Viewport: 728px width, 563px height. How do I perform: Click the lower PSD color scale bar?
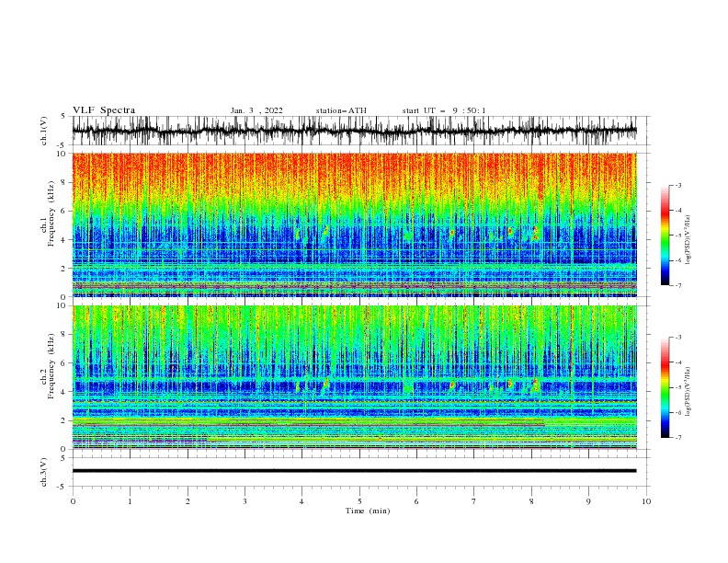point(665,387)
